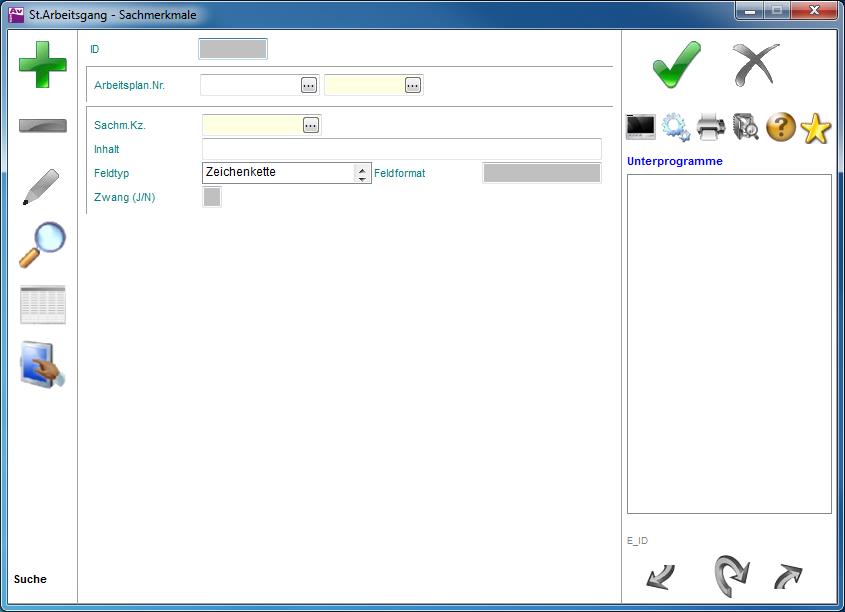Confirm with the green checkmark icon

tap(677, 65)
